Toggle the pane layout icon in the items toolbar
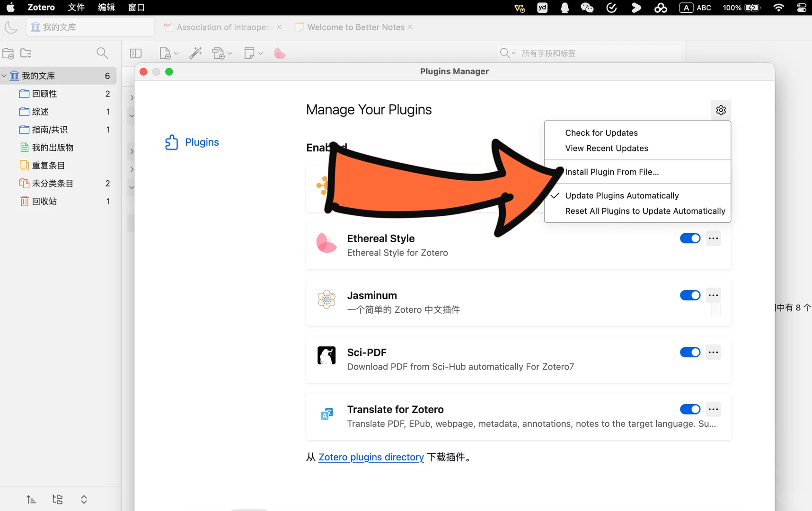 (x=136, y=53)
